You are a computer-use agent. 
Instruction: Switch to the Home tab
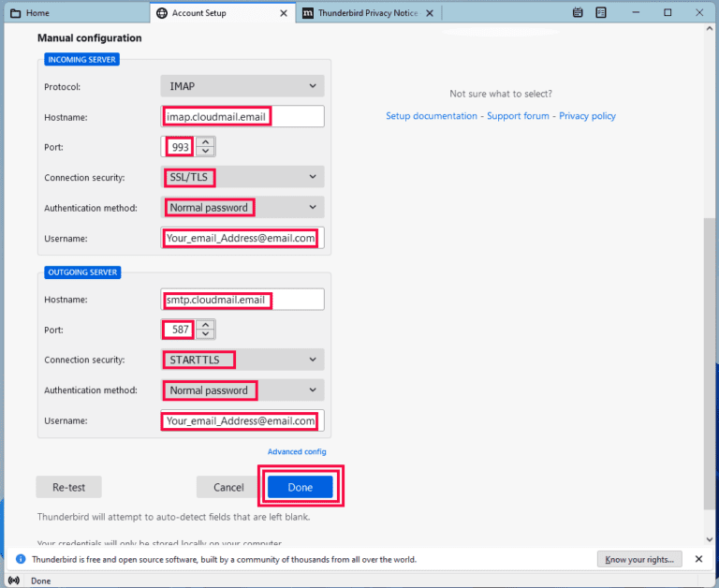click(x=77, y=13)
